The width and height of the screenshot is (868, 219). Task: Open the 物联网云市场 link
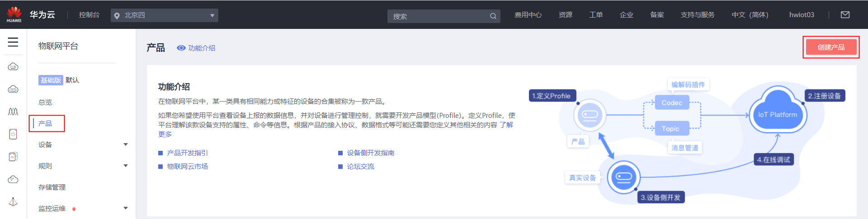[188, 166]
